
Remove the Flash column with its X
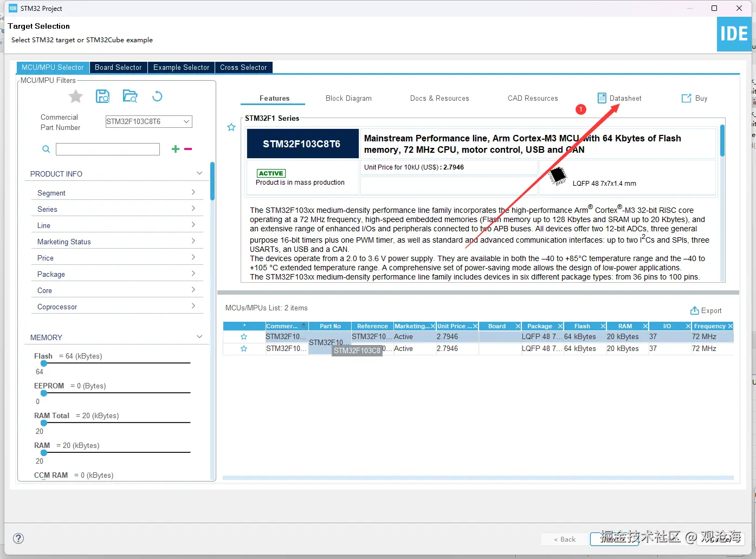[x=603, y=326]
